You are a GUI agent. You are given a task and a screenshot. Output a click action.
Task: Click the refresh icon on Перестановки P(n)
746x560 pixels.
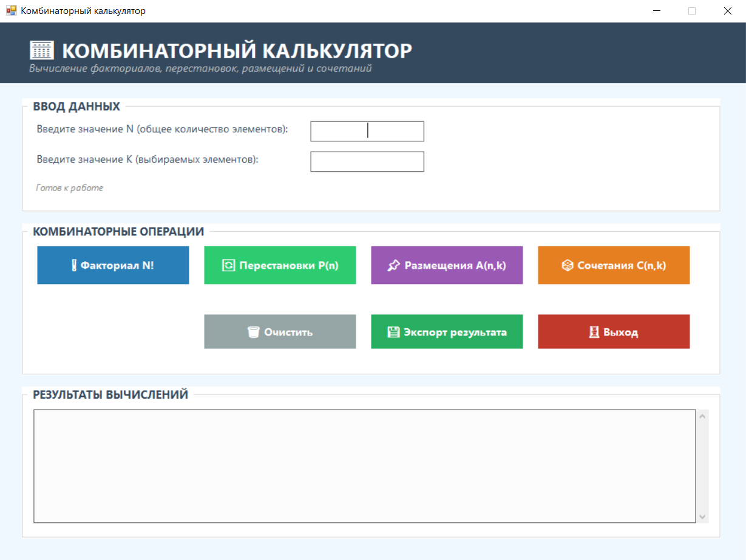(228, 265)
